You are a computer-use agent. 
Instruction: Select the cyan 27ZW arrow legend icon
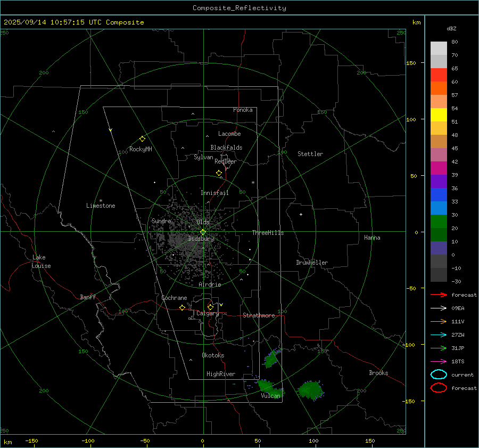(x=439, y=335)
